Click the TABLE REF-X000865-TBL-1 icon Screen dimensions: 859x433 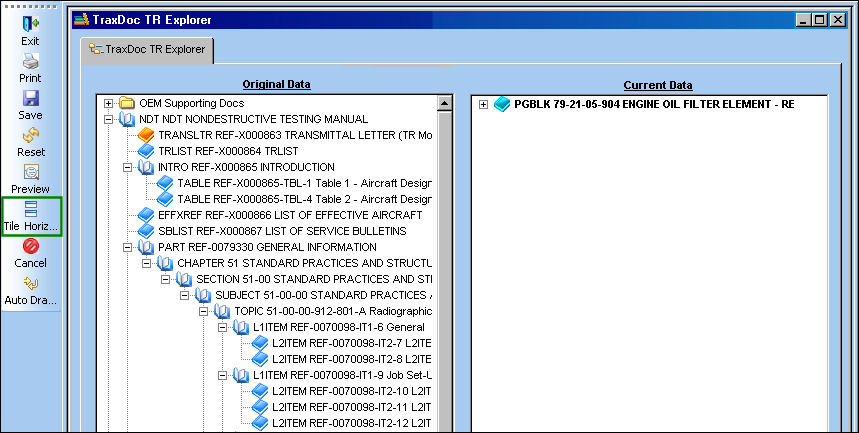click(165, 183)
